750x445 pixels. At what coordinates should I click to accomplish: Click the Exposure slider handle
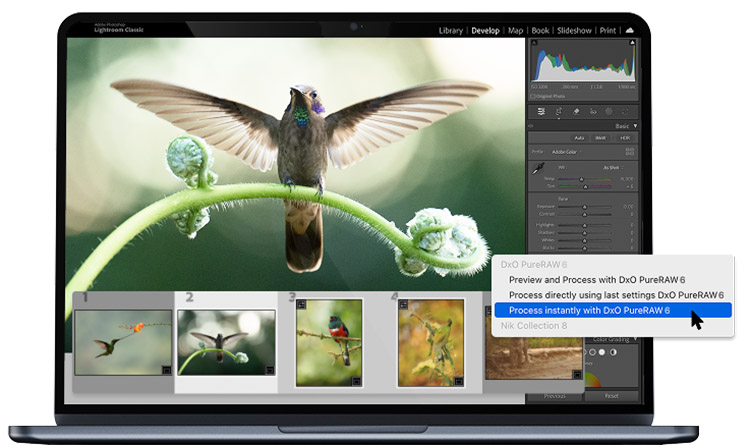point(584,207)
